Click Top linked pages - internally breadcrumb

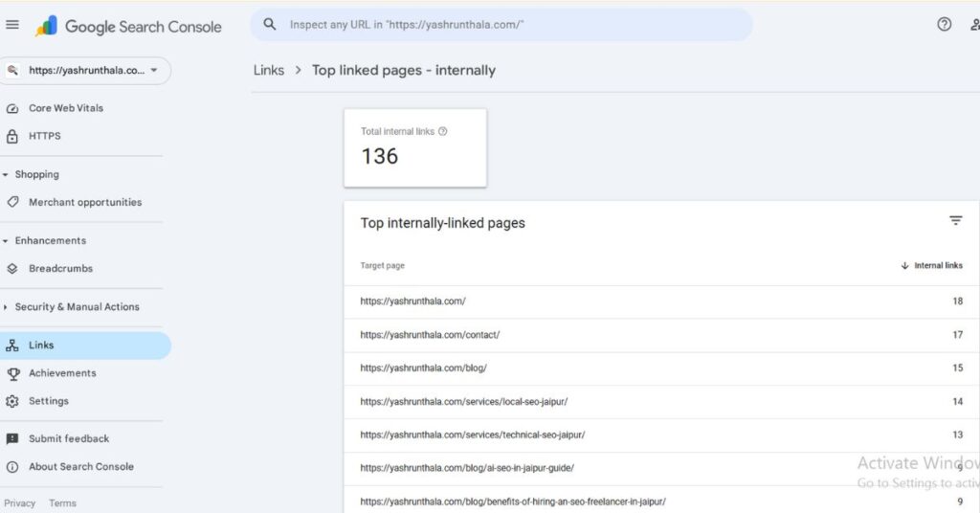tap(404, 70)
